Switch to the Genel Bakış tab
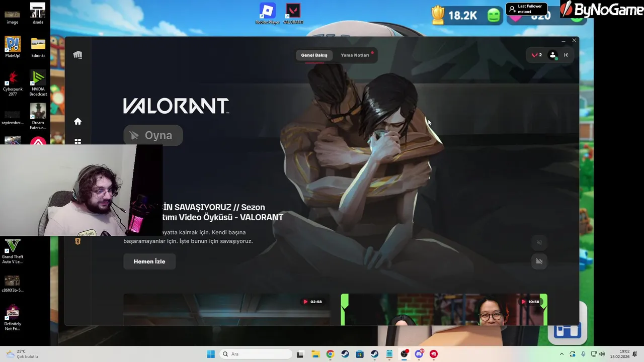This screenshot has height=362, width=644. pos(314,55)
